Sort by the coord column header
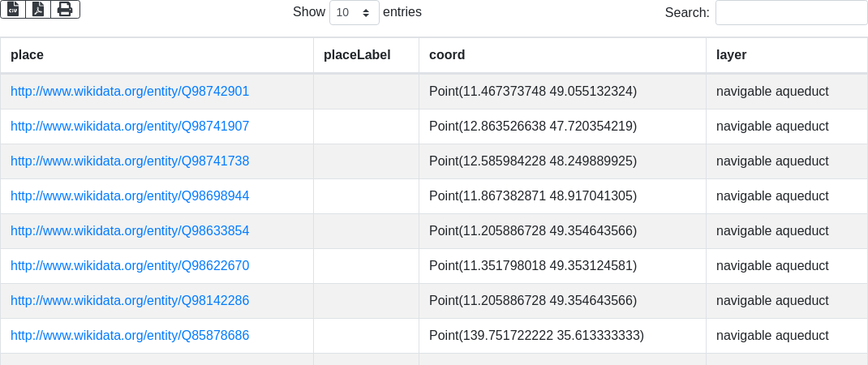Image resolution: width=868 pixels, height=365 pixels. click(447, 55)
